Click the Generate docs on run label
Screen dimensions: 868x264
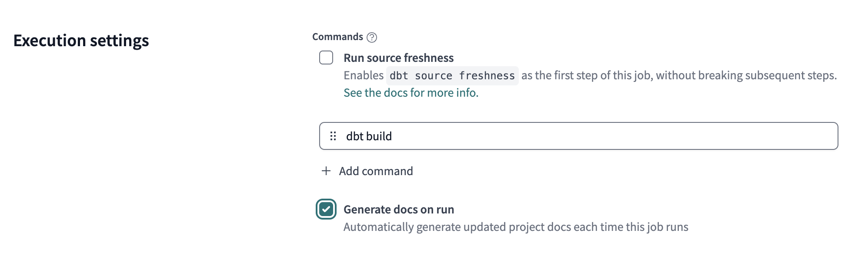[x=398, y=210]
